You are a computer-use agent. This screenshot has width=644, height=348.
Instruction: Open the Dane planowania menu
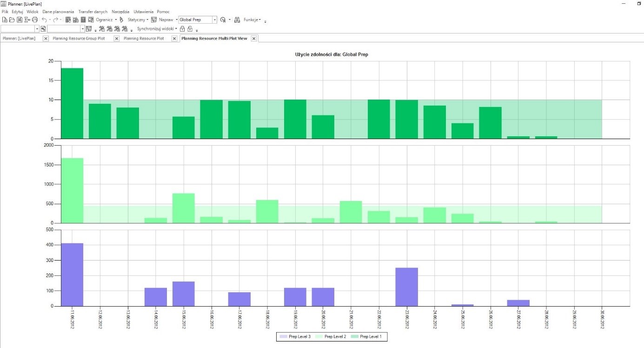point(58,11)
